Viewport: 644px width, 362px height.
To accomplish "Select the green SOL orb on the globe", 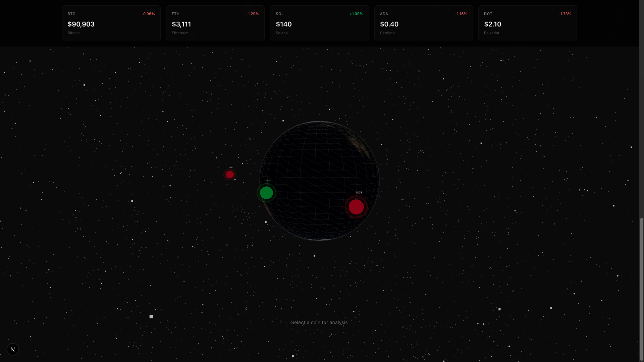I will [266, 193].
